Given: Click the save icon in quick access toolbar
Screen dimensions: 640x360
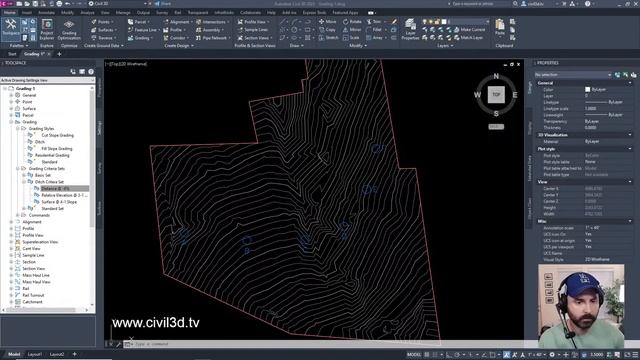Looking at the screenshot, I should click(35, 4).
